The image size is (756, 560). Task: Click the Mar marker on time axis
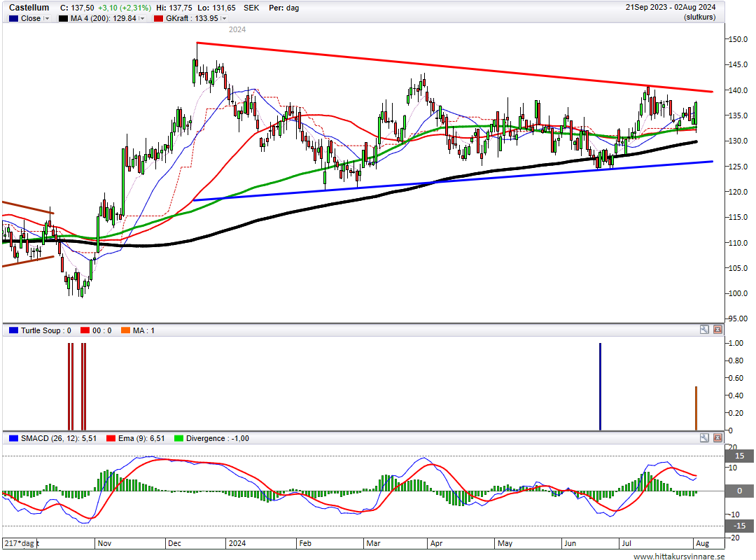(373, 543)
